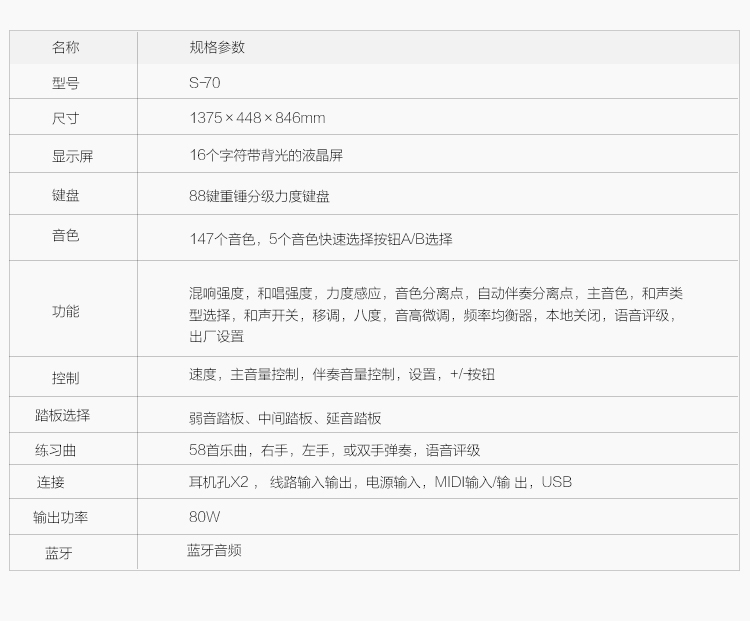Click the '练习曲' row label
This screenshot has width=750, height=621.
pos(55,450)
